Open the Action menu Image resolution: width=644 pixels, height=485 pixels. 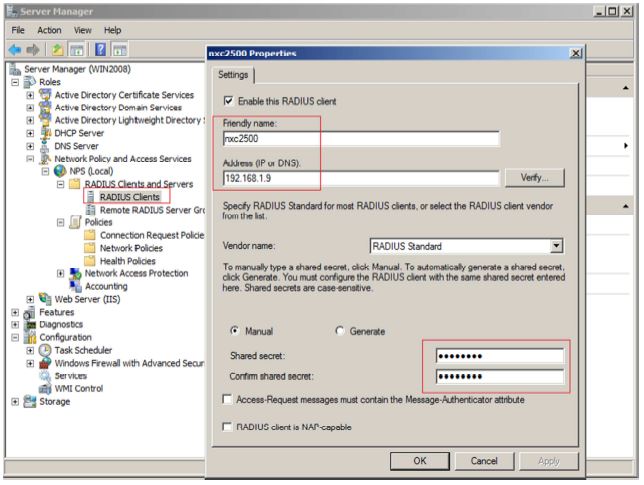(x=49, y=30)
